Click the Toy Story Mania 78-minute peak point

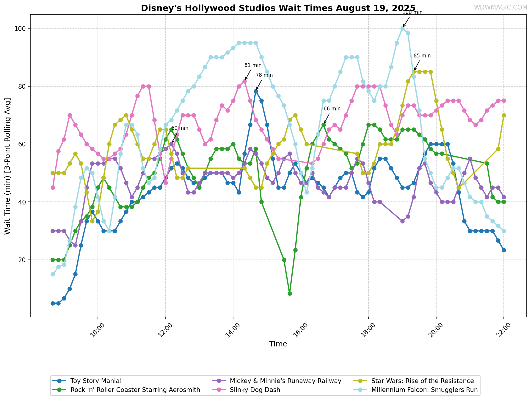point(256,91)
